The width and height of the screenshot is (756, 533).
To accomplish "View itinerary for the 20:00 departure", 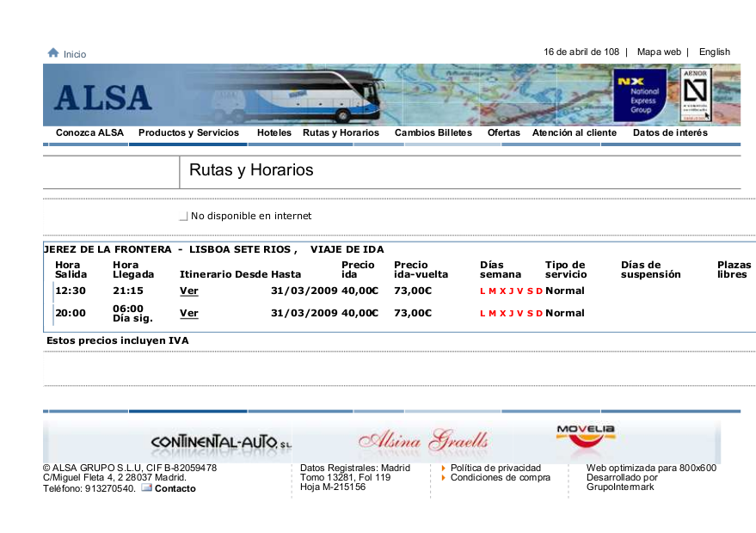I will tap(189, 313).
